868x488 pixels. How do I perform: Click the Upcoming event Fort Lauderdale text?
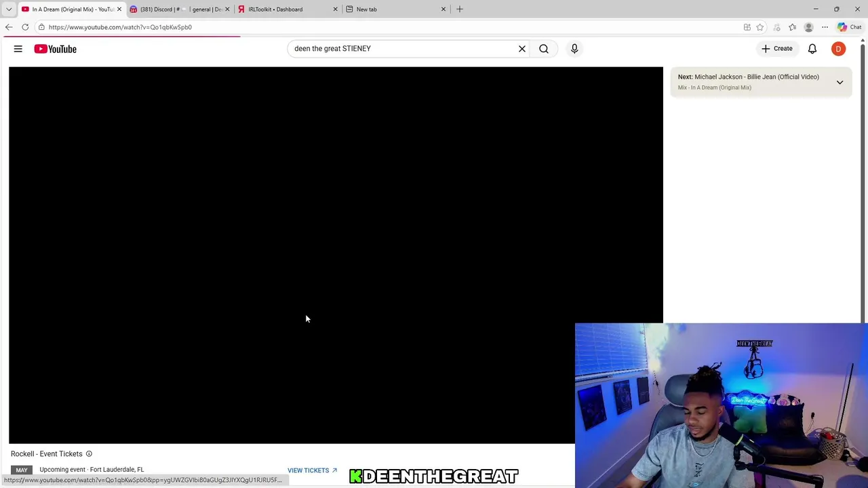(x=92, y=470)
